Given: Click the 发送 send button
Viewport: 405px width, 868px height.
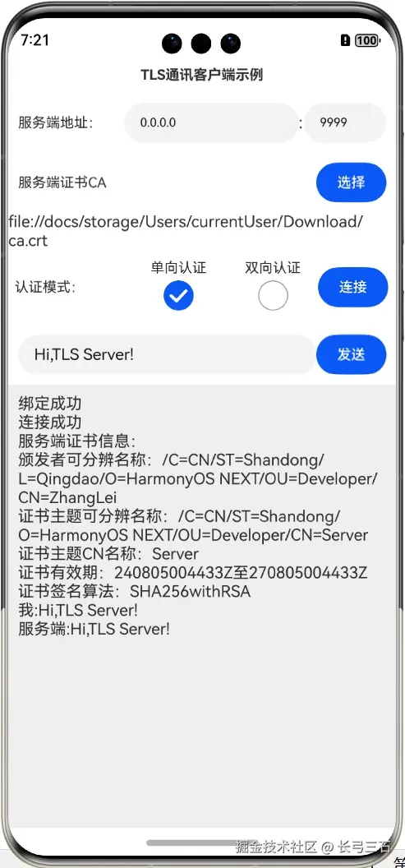Looking at the screenshot, I should (352, 354).
